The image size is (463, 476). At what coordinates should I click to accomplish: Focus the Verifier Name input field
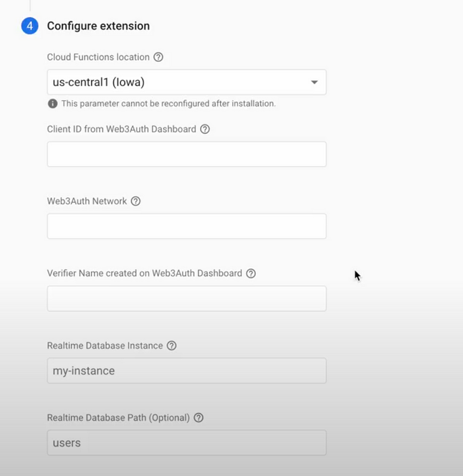pyautogui.click(x=187, y=298)
